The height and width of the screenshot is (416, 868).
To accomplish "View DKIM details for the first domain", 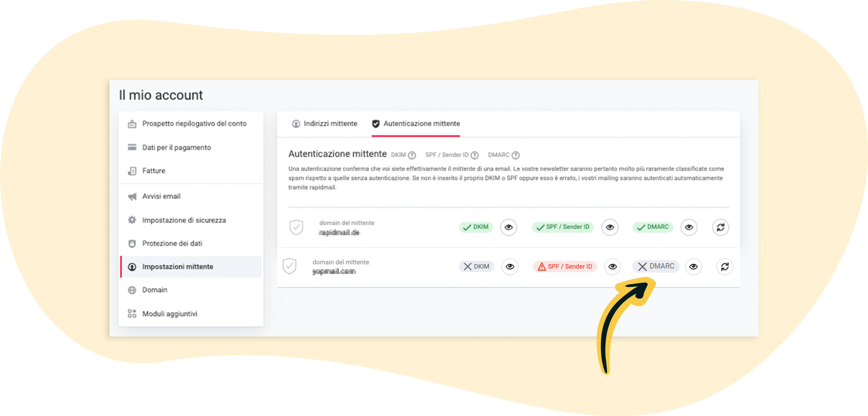I will tap(508, 227).
